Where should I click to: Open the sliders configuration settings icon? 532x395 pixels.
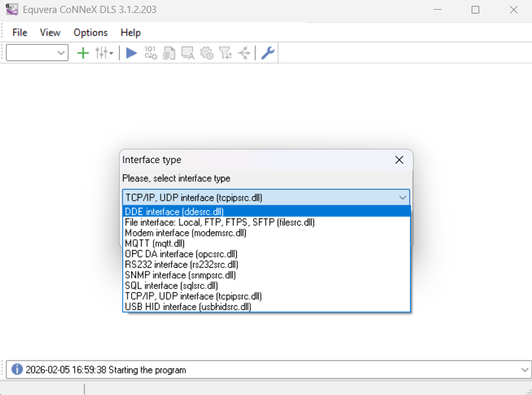pyautogui.click(x=103, y=53)
